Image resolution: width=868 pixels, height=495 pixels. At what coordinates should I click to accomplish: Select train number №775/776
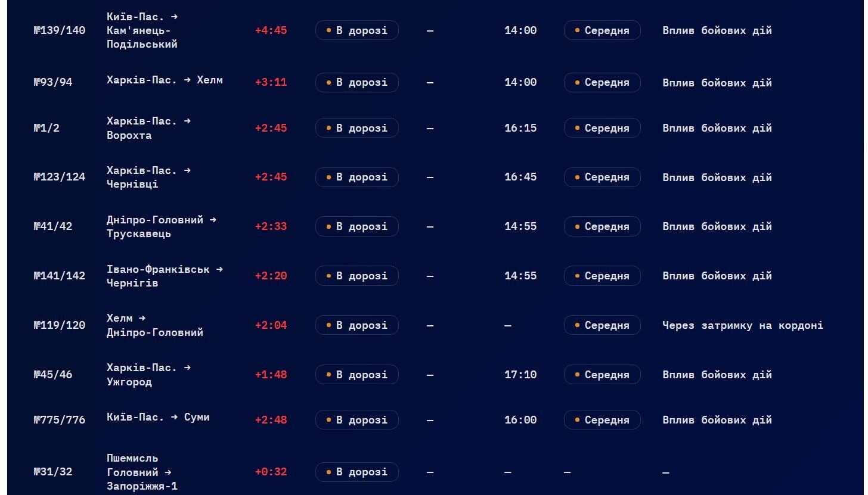point(60,420)
